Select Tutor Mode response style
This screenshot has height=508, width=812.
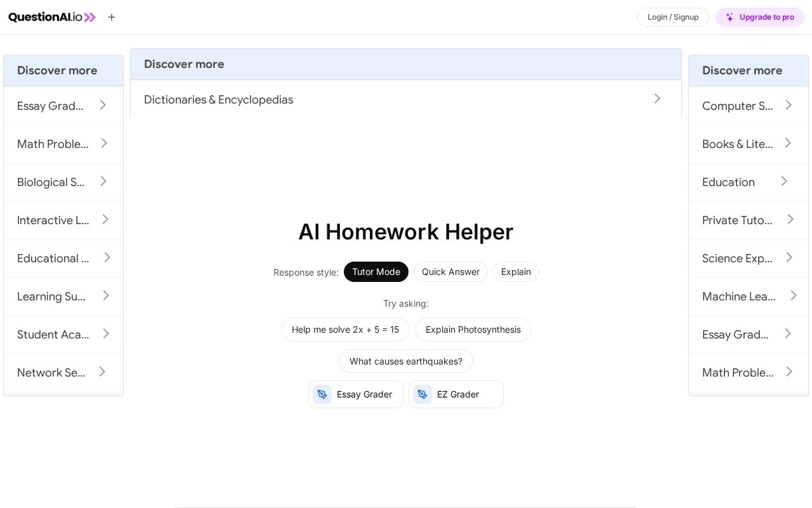click(x=376, y=272)
